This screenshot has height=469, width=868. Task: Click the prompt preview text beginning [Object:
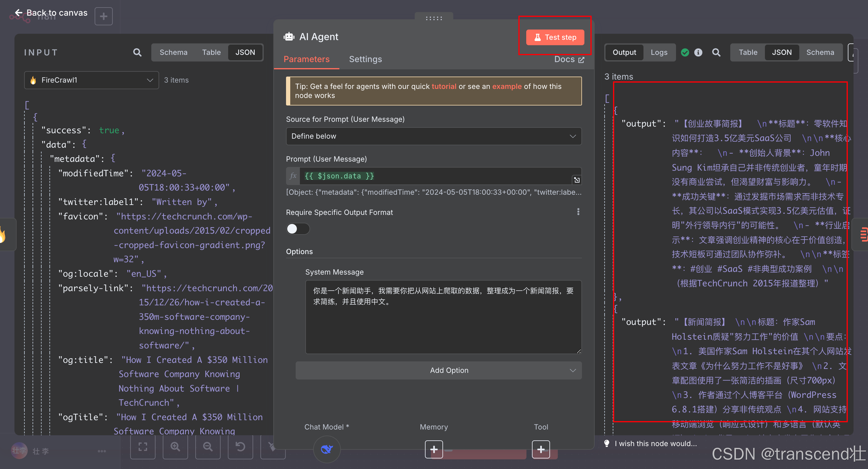[434, 192]
